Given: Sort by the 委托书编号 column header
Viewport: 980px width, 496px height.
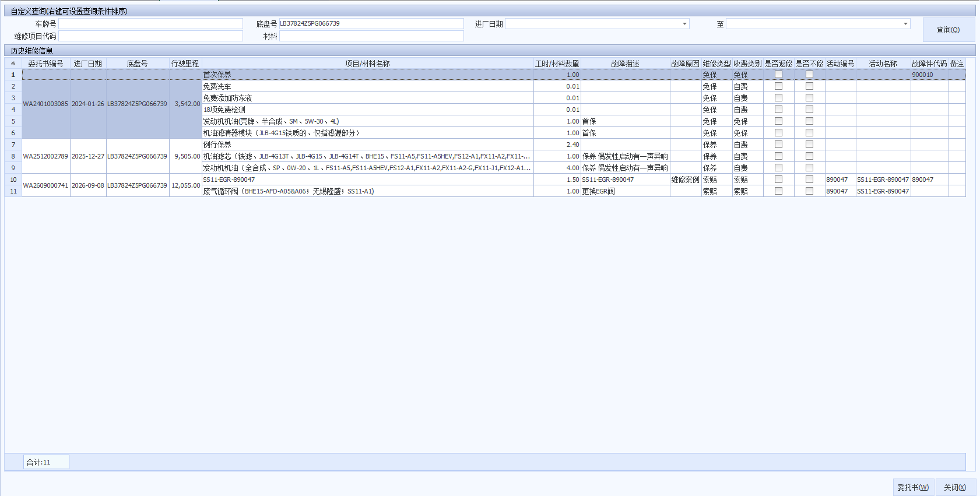Looking at the screenshot, I should [46, 64].
